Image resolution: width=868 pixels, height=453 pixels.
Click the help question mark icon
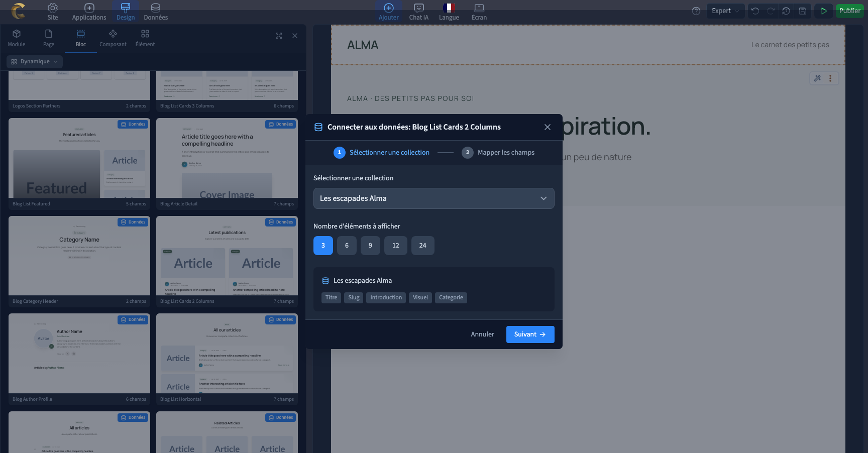696,11
